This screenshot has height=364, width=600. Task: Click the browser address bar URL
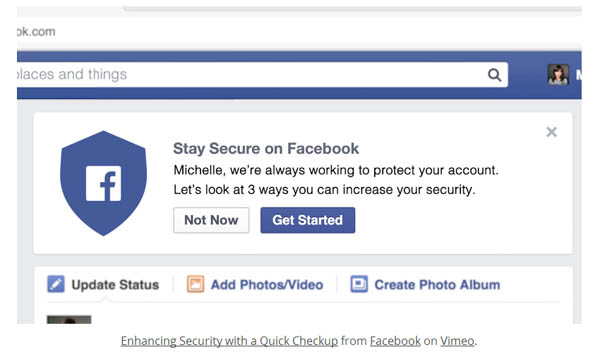click(x=36, y=31)
